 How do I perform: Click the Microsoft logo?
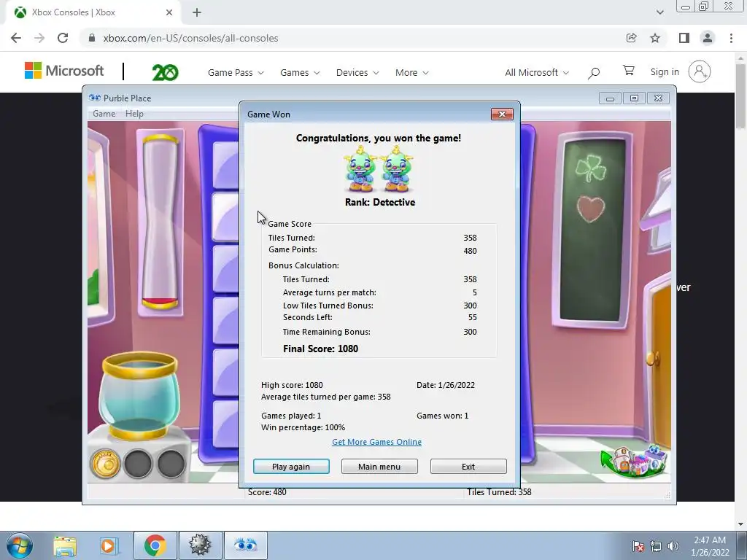[x=64, y=71]
